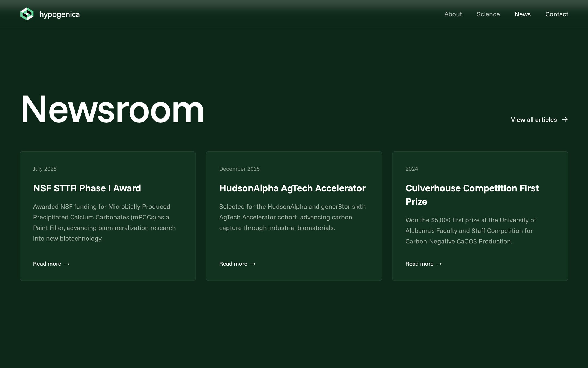This screenshot has height=368, width=588.
Task: Click the 2024 date label
Action: pyautogui.click(x=412, y=169)
